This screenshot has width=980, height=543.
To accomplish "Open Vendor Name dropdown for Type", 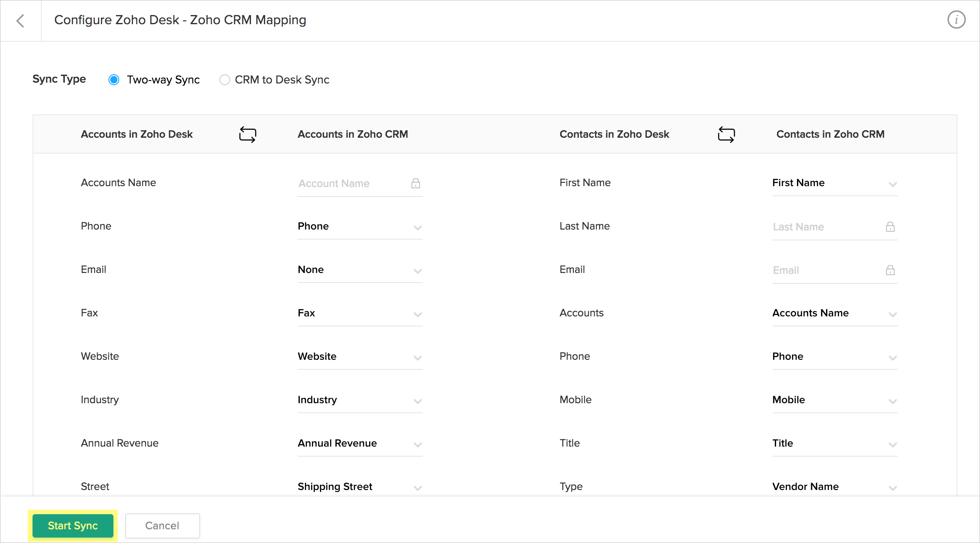I will click(x=834, y=487).
